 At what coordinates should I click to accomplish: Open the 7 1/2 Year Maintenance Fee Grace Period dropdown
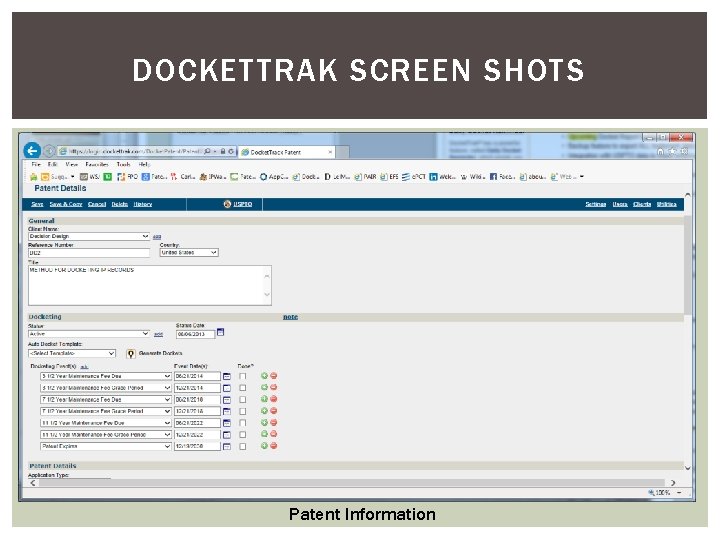(x=106, y=411)
